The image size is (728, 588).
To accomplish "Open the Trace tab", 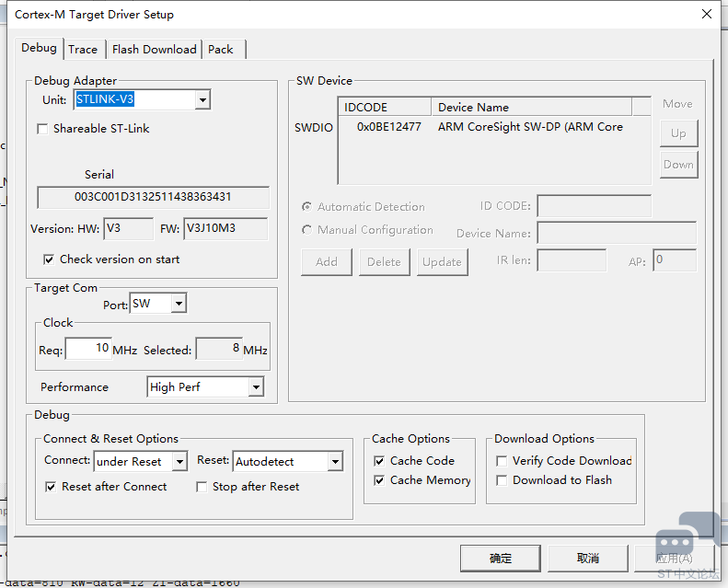I will [x=83, y=50].
